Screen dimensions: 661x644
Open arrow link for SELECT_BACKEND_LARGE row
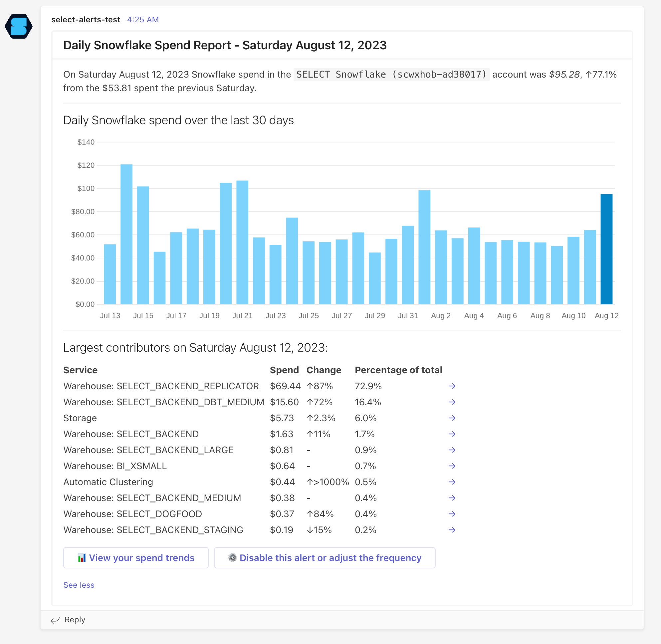[452, 450]
